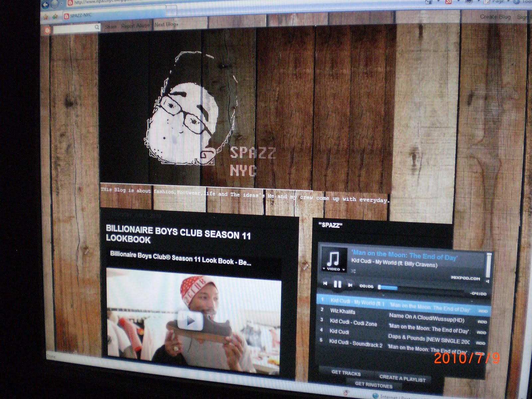The image size is (532, 399).
Task: Pause the Mixpod player
Action: (337, 284)
